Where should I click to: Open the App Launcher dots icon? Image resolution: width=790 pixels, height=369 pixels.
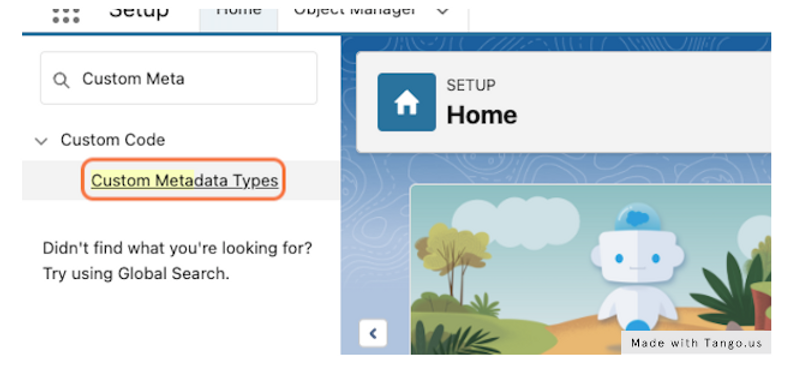click(66, 16)
